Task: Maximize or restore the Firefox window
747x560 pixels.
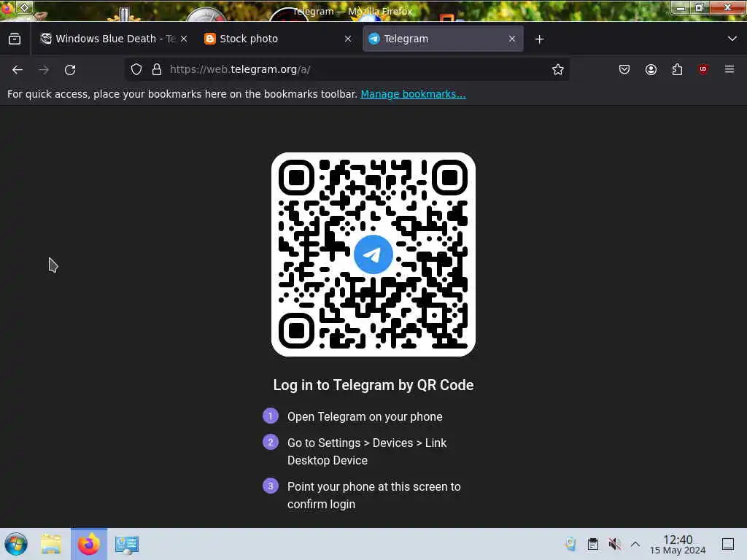Action: tap(700, 8)
